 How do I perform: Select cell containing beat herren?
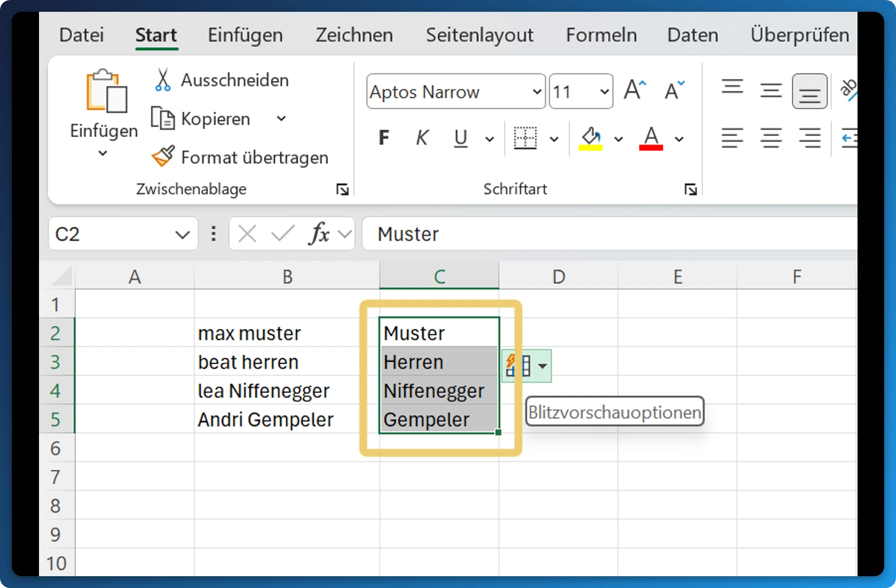coord(287,361)
